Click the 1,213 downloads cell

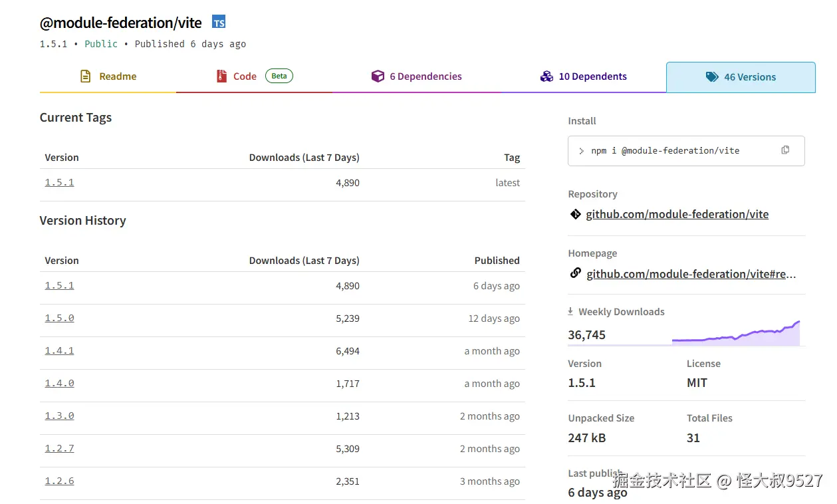click(348, 416)
